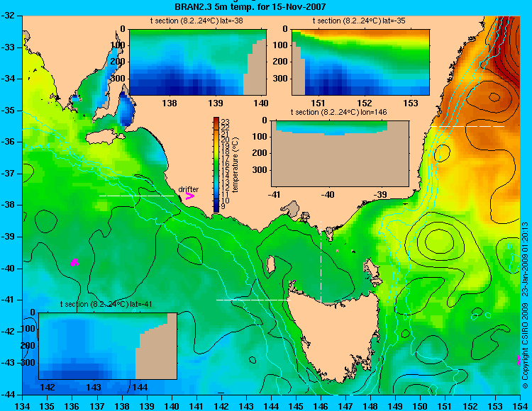Click the '200' depth label in lon=146 inset

click(x=260, y=153)
